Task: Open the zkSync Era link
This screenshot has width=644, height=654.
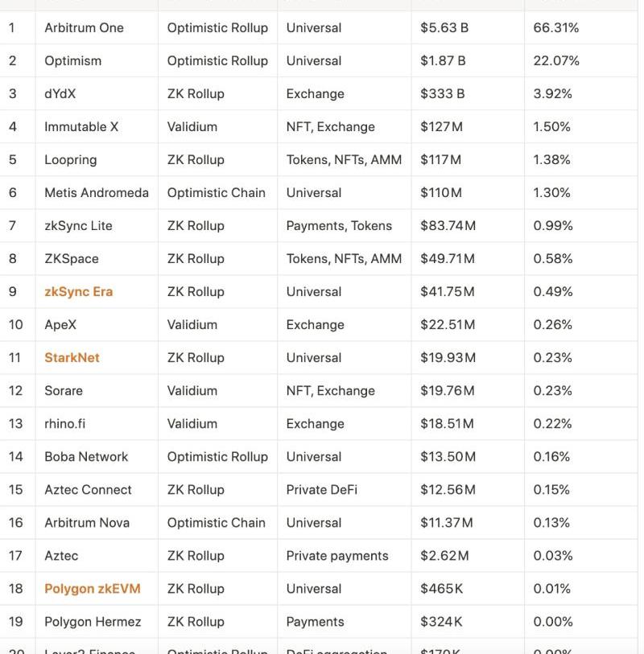Action: 78,291
